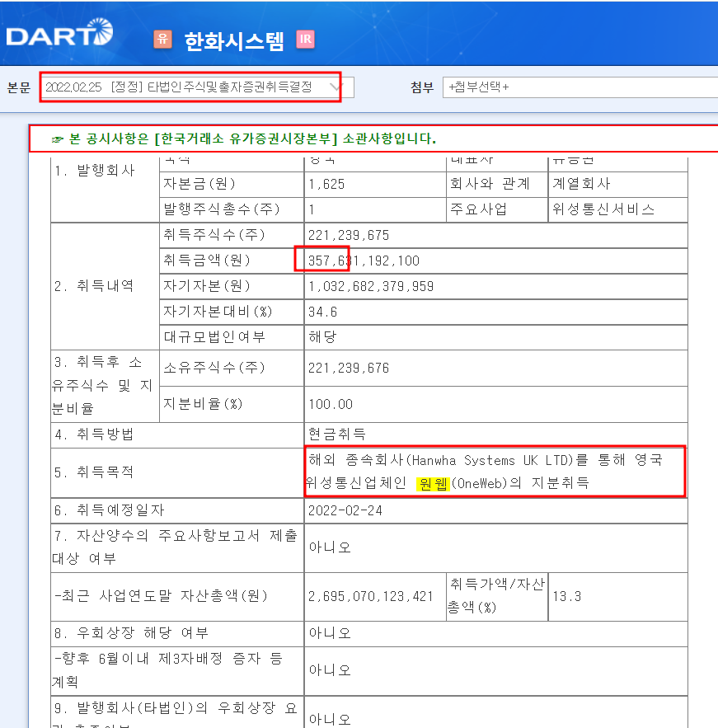Screen dimensions: 718x728
Task: Click 아니오 in the 자산양수 주요사항보고서 row
Action: [330, 548]
